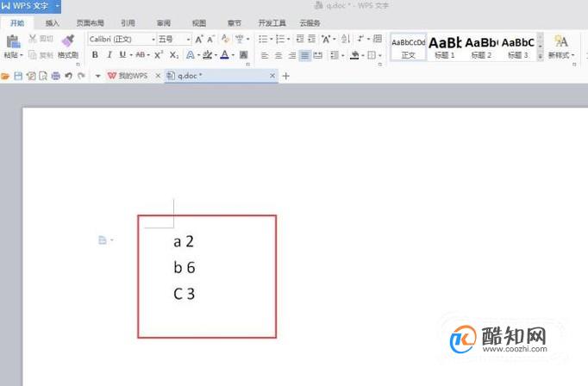Screen dimensions: 588x386
Task: Switch to the 开始 (Home) ribbon tab
Action: tap(17, 23)
